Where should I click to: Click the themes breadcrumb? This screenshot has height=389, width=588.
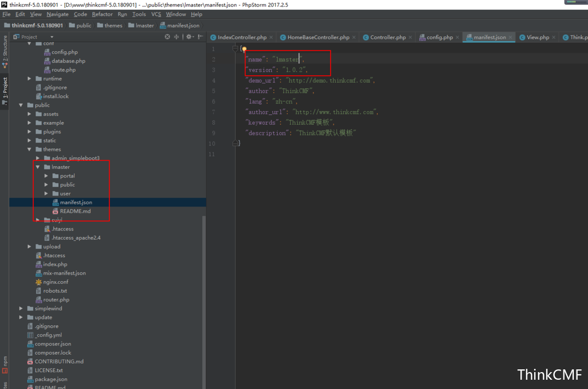110,26
